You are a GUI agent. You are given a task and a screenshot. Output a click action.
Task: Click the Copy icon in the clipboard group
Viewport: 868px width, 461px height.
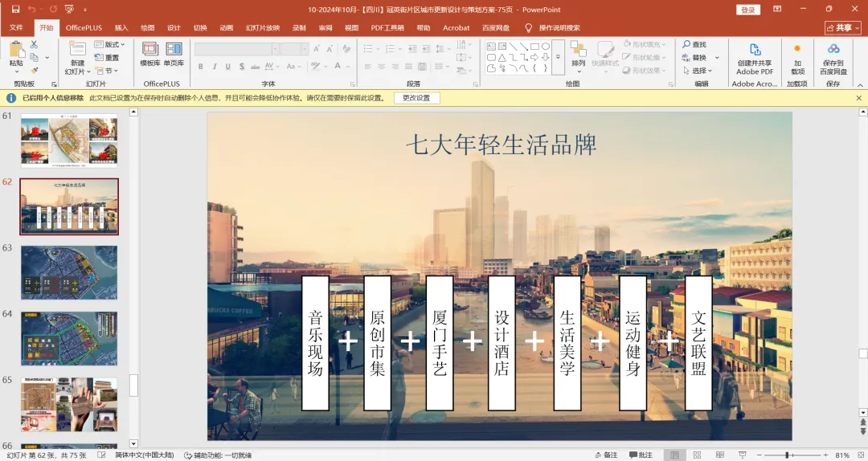point(34,57)
